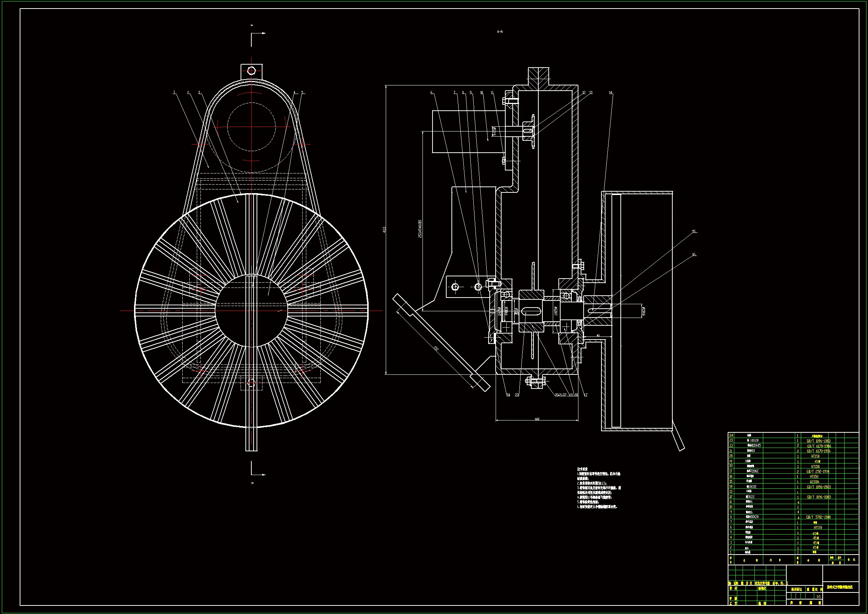Select the 1:1 scale cell in title block

[818, 597]
